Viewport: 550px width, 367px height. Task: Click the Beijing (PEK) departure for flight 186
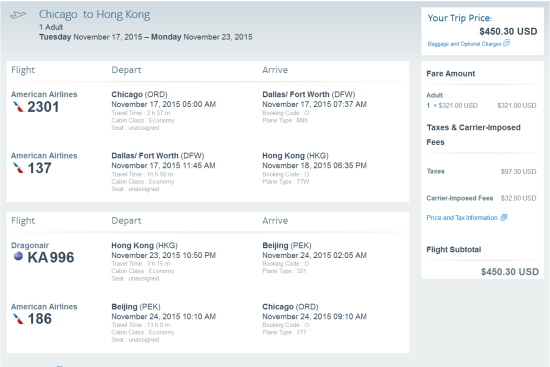tap(136, 307)
